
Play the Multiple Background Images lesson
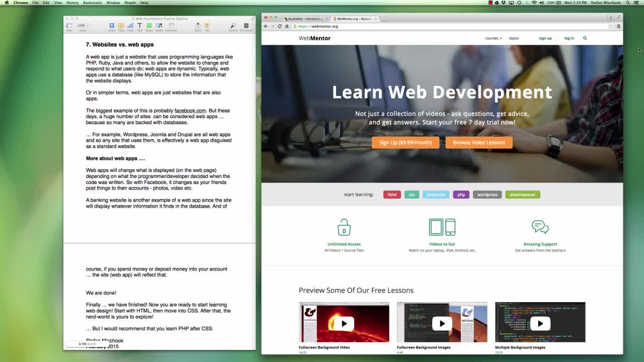(x=540, y=323)
